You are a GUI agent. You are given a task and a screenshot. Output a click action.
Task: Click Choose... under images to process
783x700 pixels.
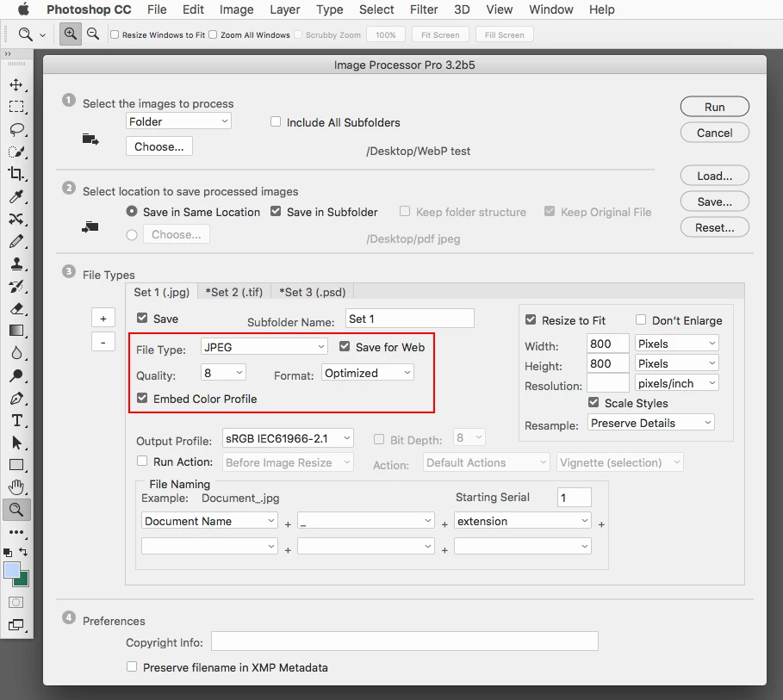click(159, 146)
